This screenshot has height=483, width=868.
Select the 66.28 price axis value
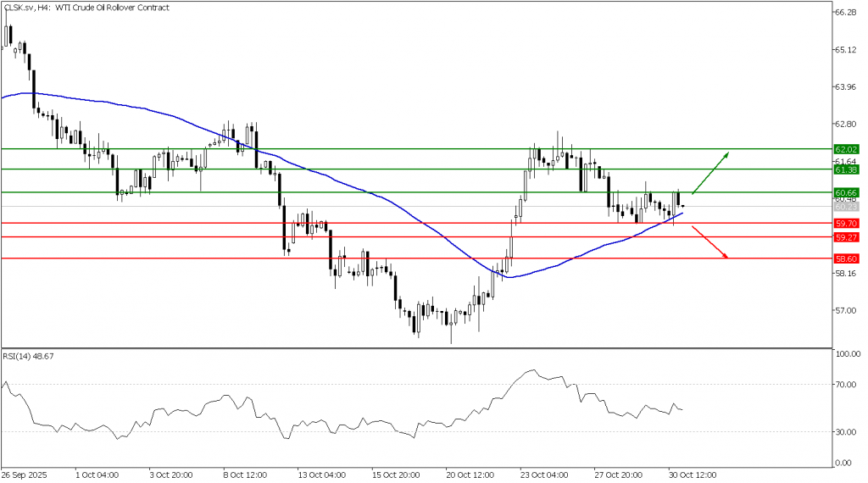tap(846, 12)
